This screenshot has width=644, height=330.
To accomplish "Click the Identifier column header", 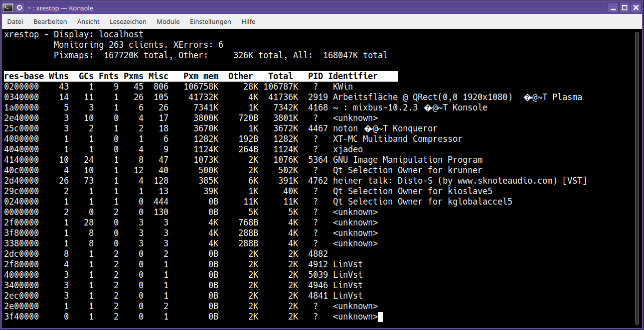I will (353, 76).
